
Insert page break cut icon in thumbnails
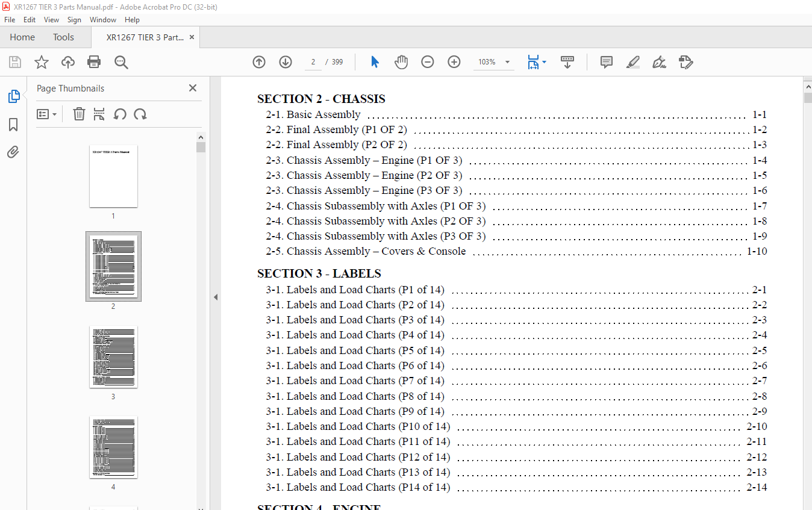[99, 114]
